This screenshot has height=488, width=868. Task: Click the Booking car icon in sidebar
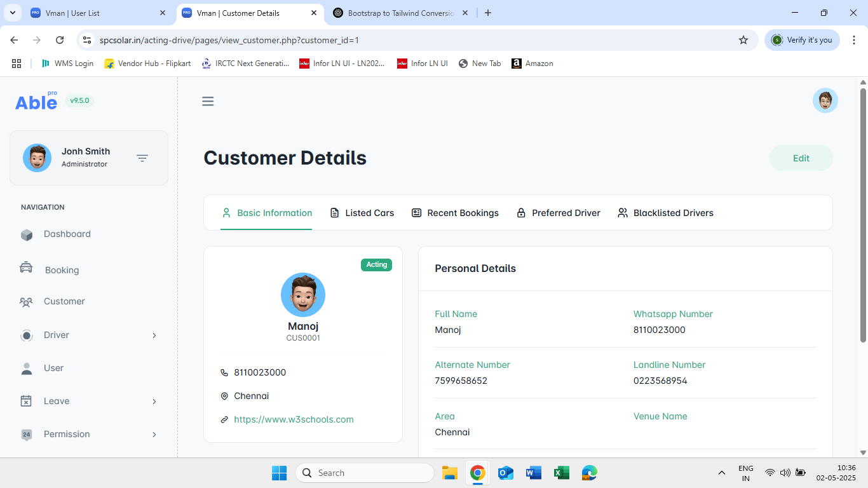click(26, 268)
